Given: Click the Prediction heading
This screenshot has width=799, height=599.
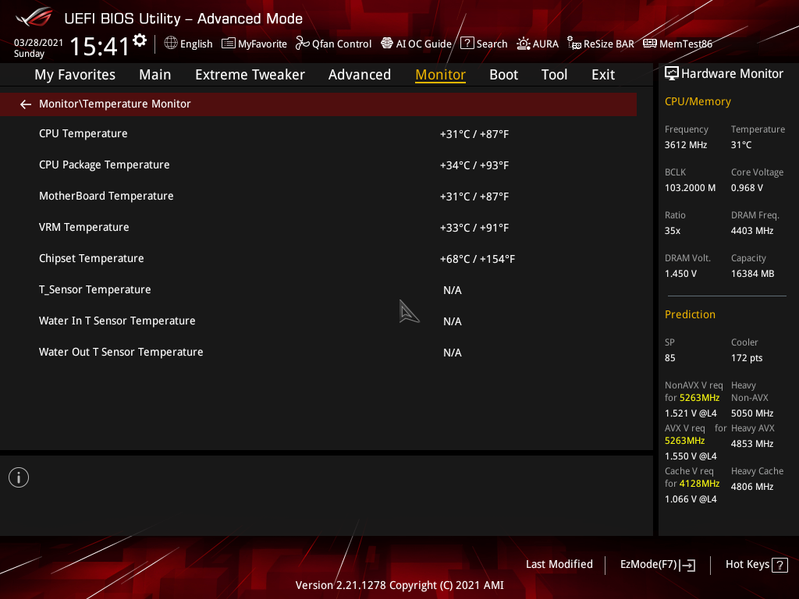Looking at the screenshot, I should 690,314.
